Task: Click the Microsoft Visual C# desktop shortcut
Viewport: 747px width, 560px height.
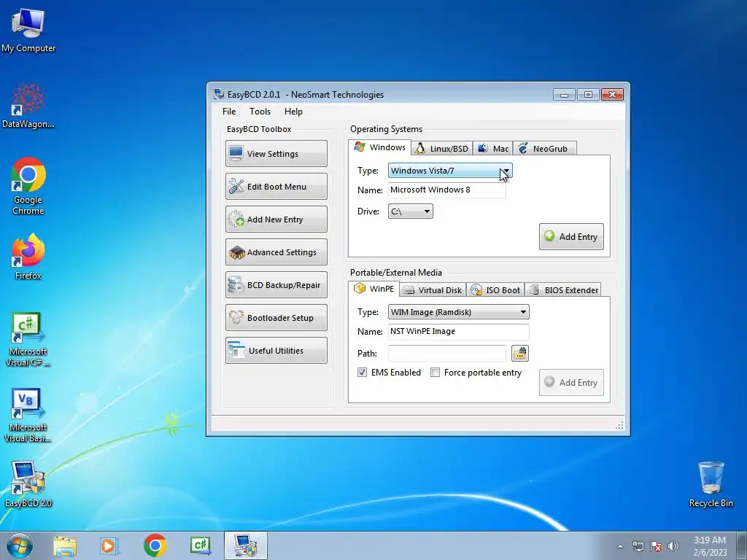Action: coord(28,340)
